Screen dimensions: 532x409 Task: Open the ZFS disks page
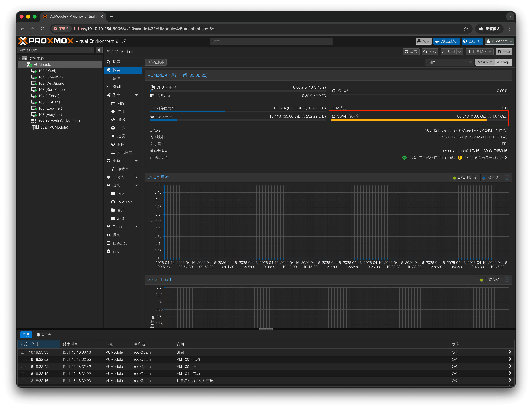point(121,218)
